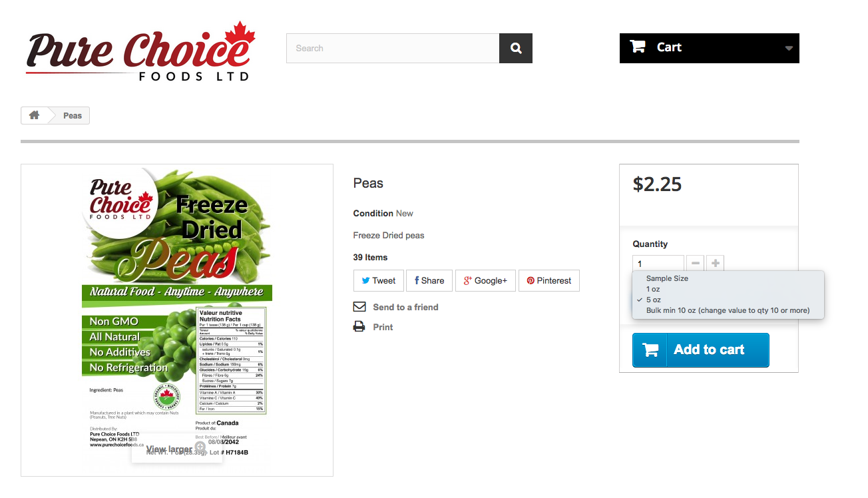Click the magnifying glass search button

point(516,49)
